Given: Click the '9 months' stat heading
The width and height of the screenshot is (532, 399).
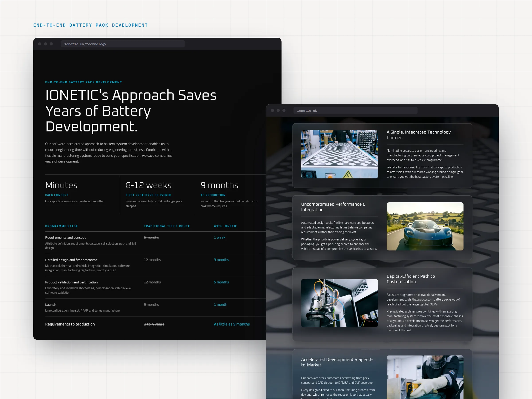Looking at the screenshot, I should tap(219, 185).
